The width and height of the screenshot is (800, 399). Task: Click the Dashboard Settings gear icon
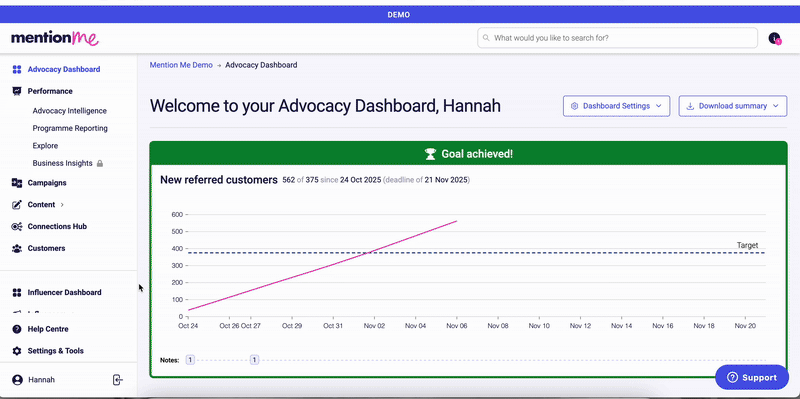[x=574, y=106]
